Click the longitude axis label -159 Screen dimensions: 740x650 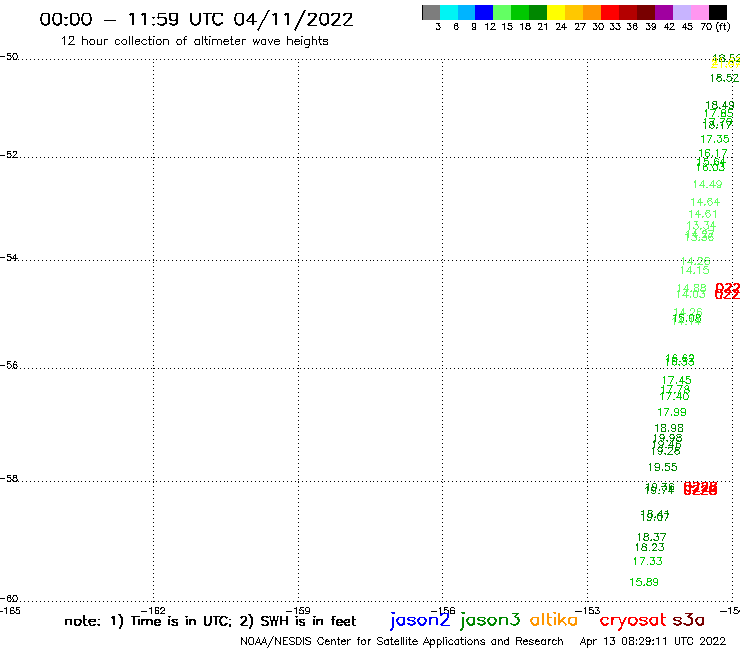click(x=298, y=610)
